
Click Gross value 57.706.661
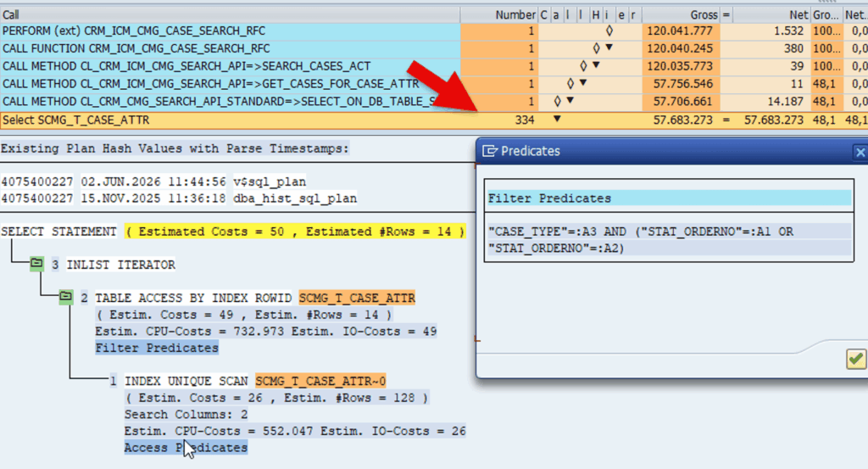click(x=683, y=102)
